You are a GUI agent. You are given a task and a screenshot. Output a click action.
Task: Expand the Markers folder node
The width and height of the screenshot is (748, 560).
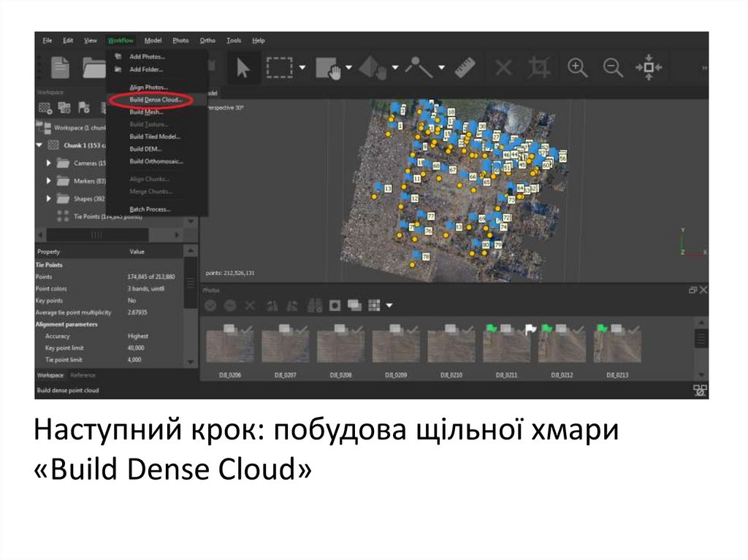[x=49, y=181]
